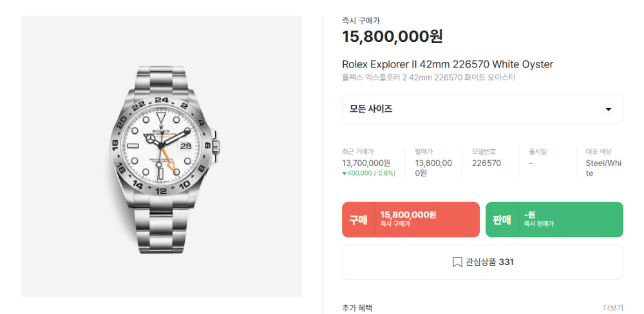Image resolution: width=644 pixels, height=314 pixels.
Task: Click the round dropdown arrow icon
Action: (608, 109)
